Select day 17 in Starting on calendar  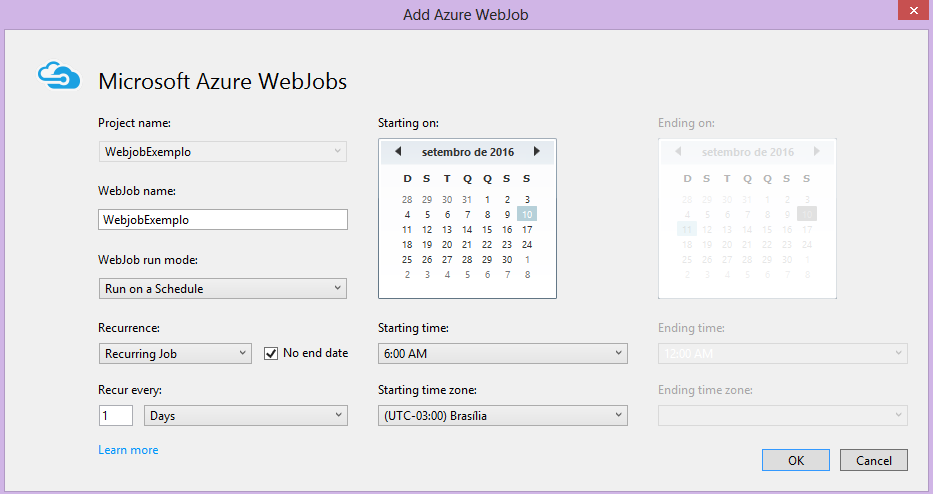[x=527, y=230]
